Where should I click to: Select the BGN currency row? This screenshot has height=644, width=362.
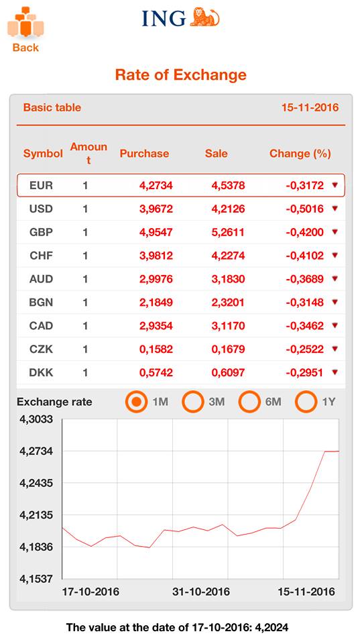[x=180, y=303]
